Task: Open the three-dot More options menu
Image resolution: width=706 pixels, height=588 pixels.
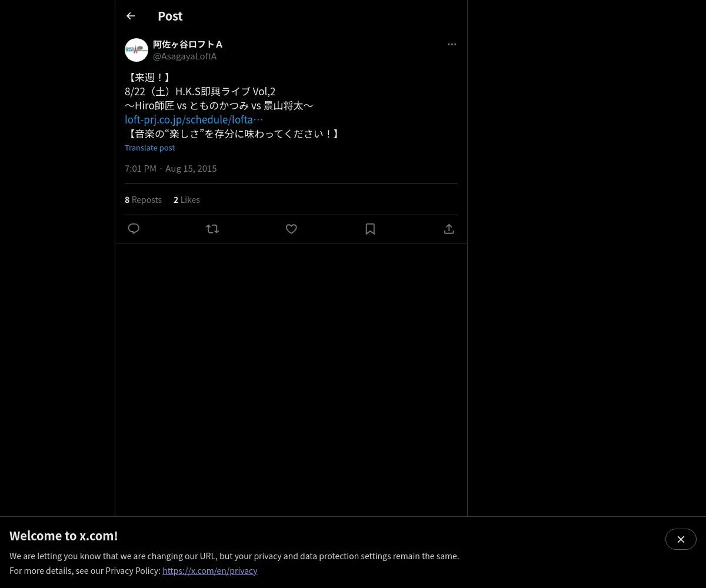Action: coord(452,44)
